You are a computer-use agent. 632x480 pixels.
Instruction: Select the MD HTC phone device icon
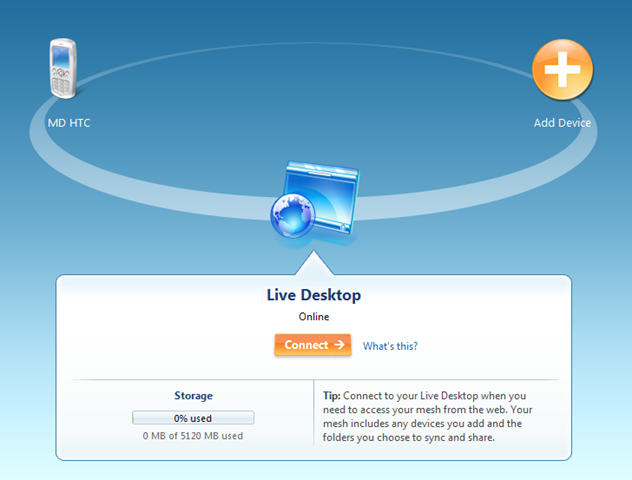click(63, 68)
